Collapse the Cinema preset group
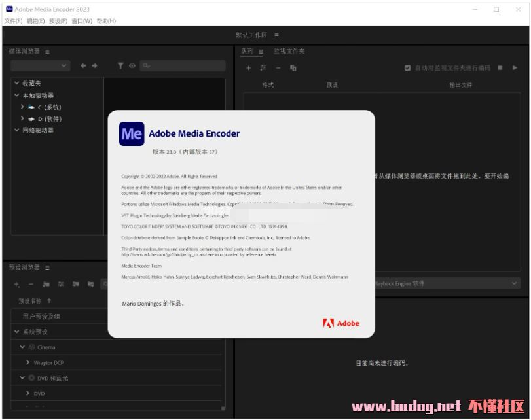This screenshot has height=420, width=531. (22, 347)
